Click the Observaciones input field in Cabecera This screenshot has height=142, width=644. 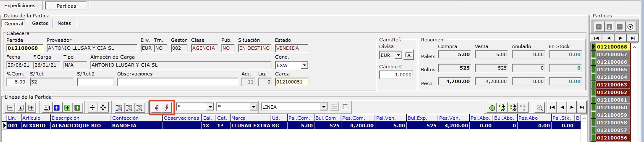point(177,82)
